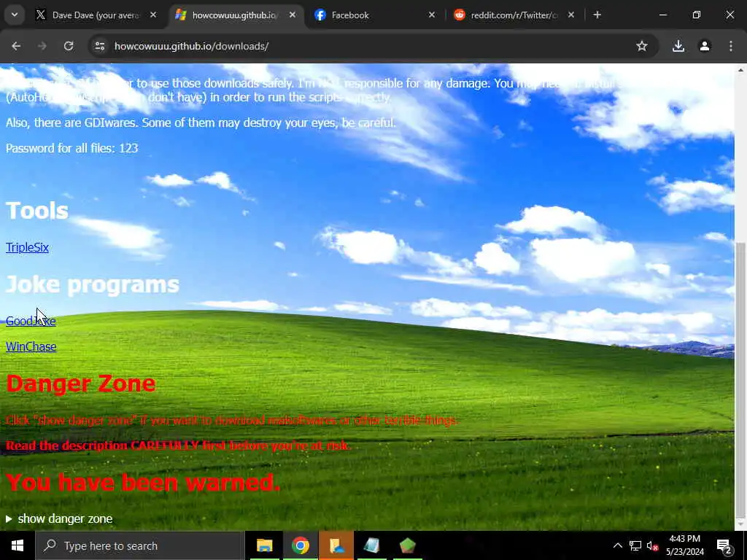
Task: Click the page vertical scrollbar thumb
Action: pos(740,381)
